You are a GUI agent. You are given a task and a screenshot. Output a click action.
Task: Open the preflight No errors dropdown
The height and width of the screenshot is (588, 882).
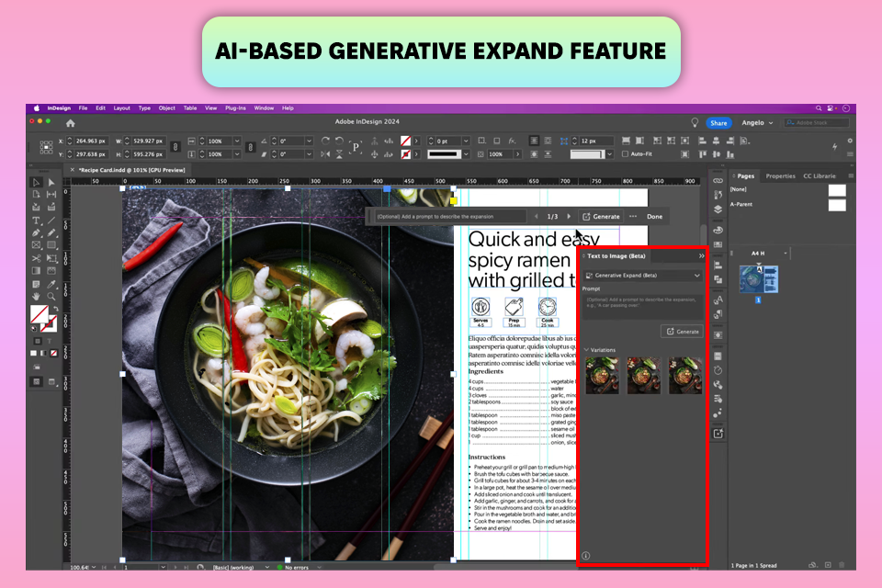[319, 567]
